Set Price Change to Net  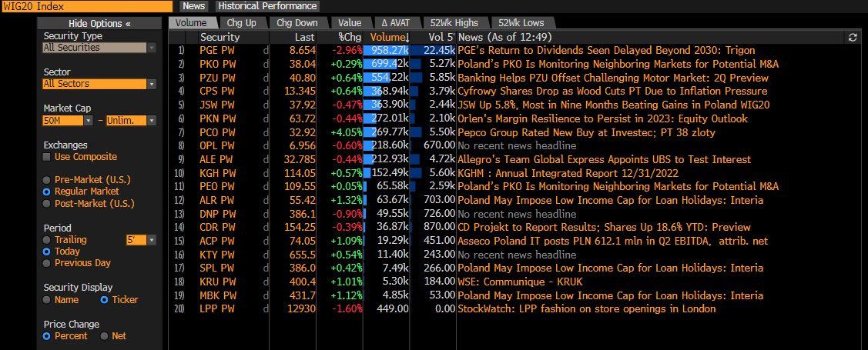(103, 336)
